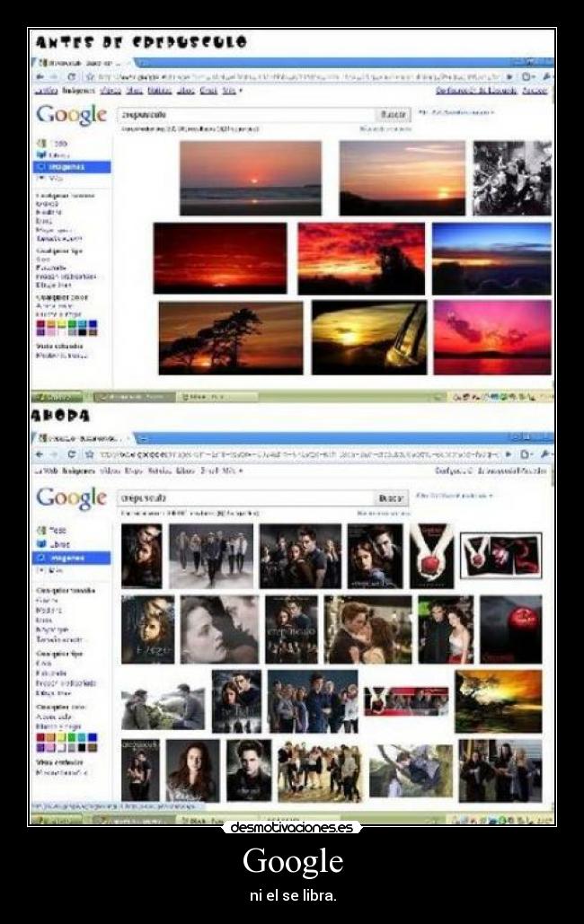The width and height of the screenshot is (584, 924).
Task: Open the black and white crowd thumbnail
Action: coord(512,178)
